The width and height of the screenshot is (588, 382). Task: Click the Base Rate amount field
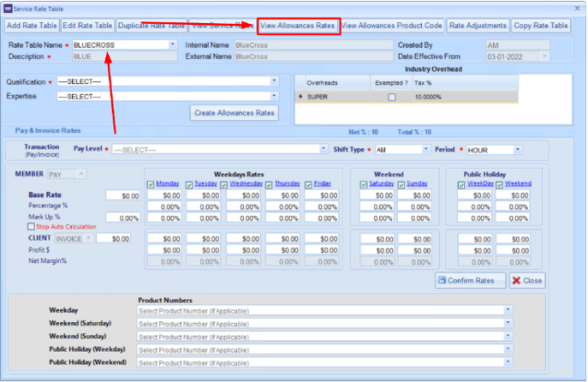pyautogui.click(x=123, y=195)
